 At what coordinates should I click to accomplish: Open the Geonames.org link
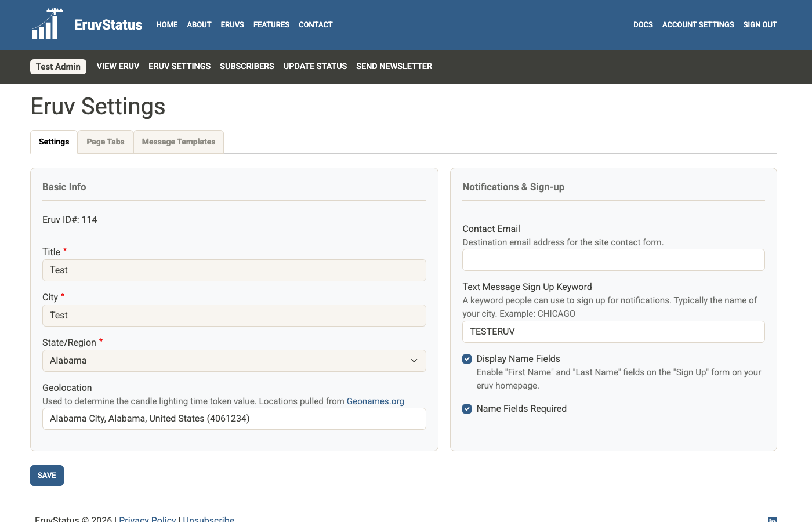point(375,401)
